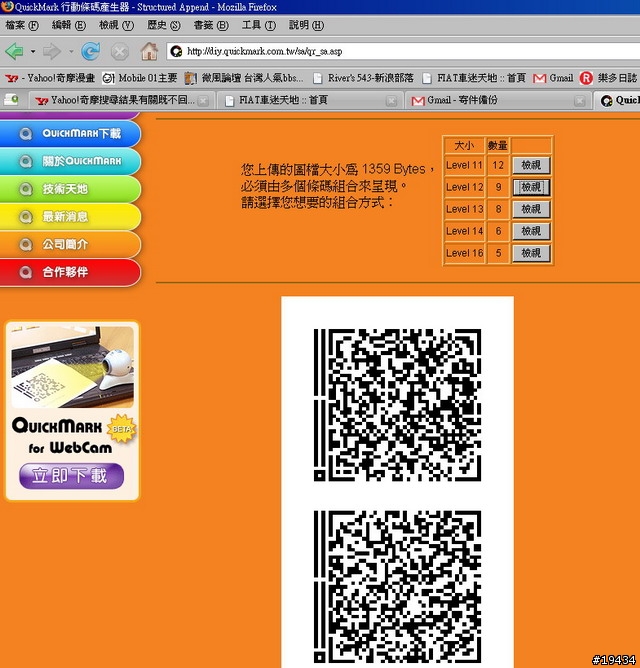Close the Gmail - 寄件備份 tab

point(579,101)
